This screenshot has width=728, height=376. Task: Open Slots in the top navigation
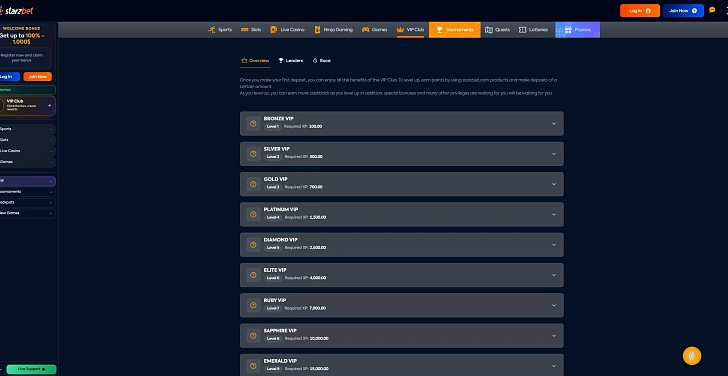point(251,30)
